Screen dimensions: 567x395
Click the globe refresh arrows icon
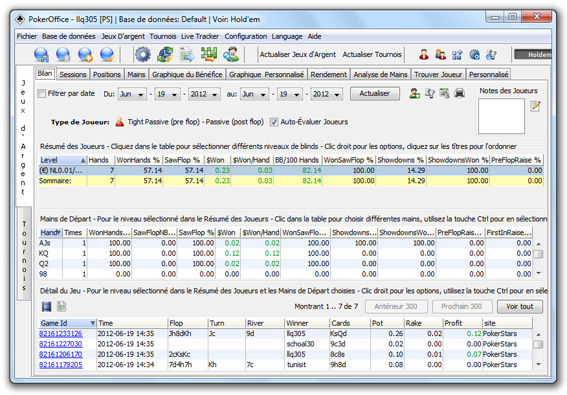165,55
